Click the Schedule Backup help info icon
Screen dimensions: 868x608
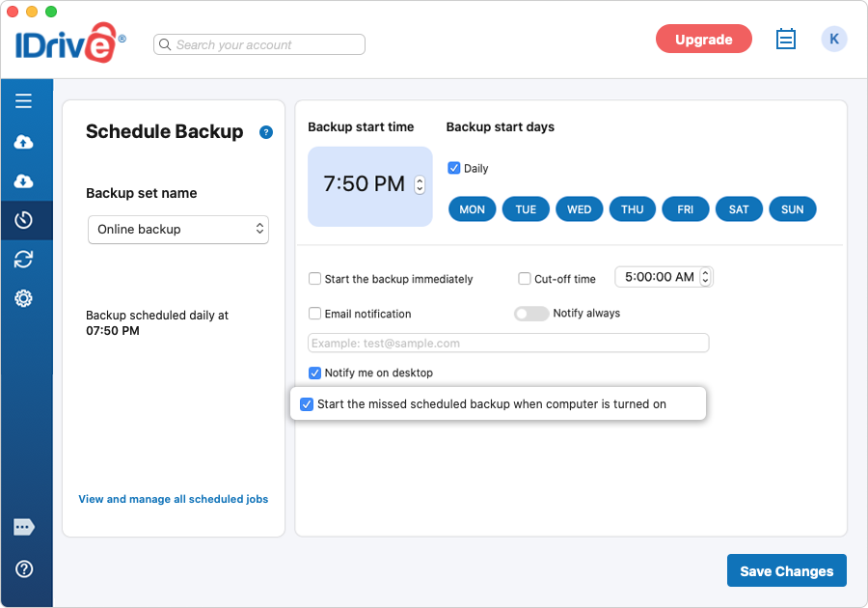[266, 132]
